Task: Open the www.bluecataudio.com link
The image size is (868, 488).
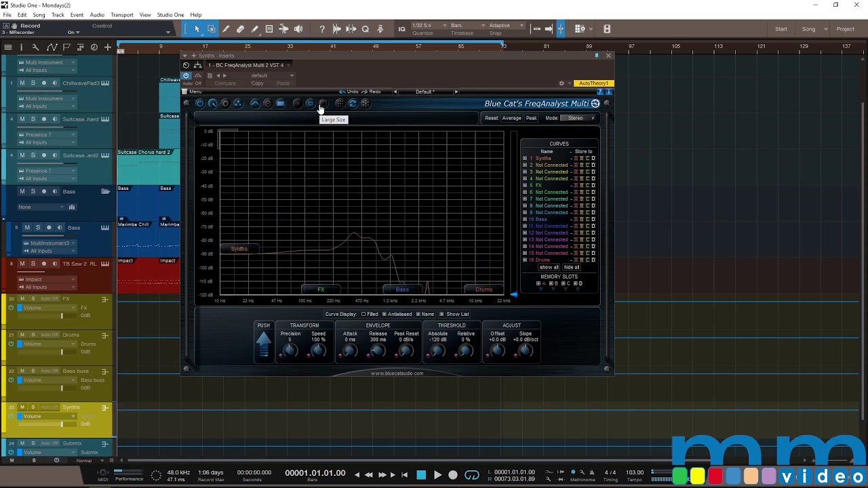Action: coord(397,373)
